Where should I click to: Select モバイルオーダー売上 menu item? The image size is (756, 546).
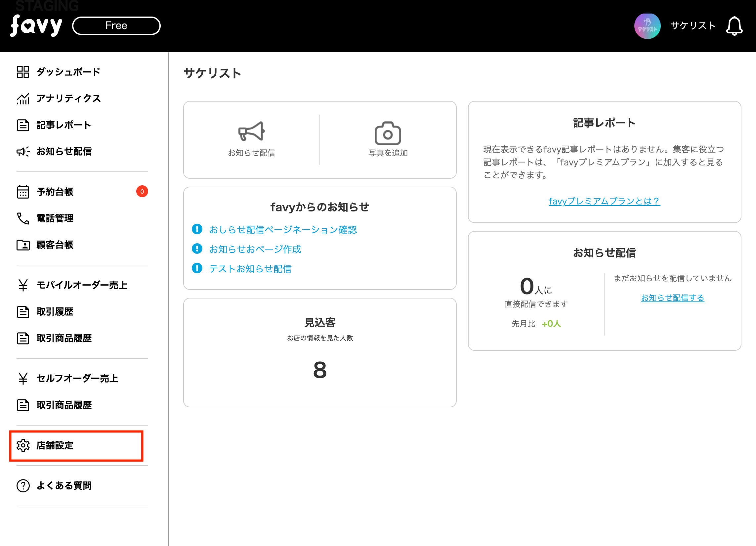(82, 285)
